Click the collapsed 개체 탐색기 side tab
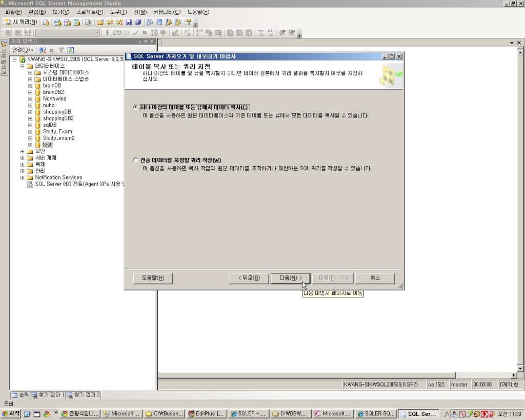The width and height of the screenshot is (525, 420). point(4,58)
